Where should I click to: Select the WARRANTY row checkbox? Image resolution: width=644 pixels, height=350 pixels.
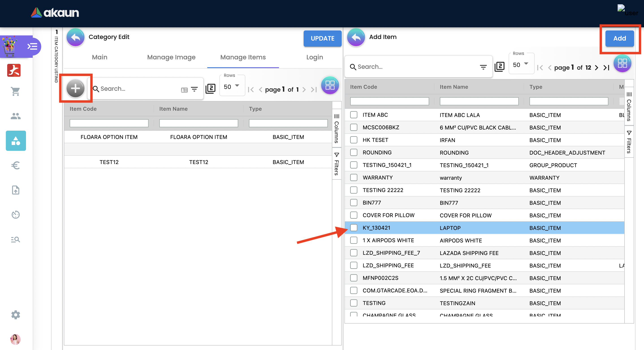[354, 177]
